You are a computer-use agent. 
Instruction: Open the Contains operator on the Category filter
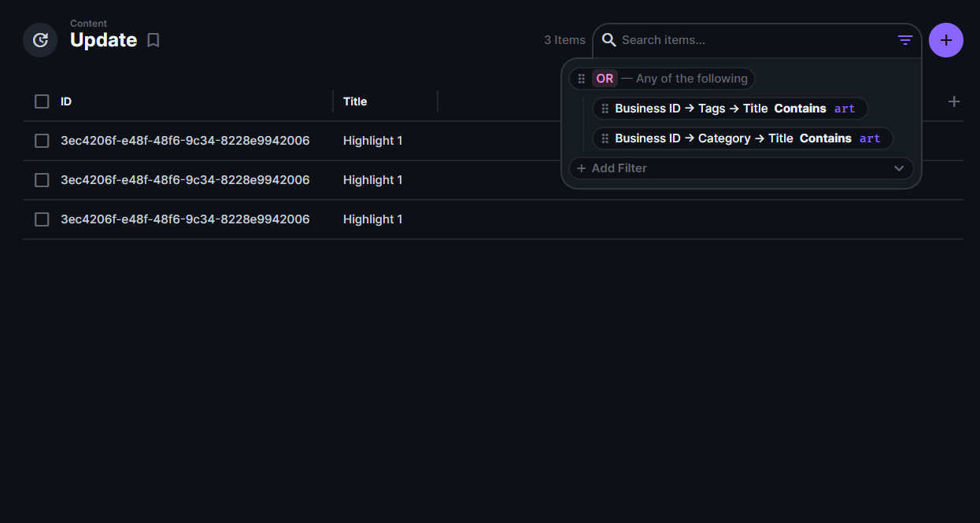[x=825, y=138]
